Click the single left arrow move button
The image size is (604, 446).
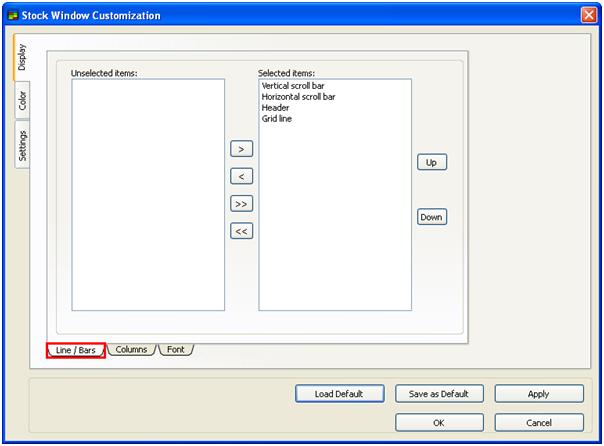(241, 176)
